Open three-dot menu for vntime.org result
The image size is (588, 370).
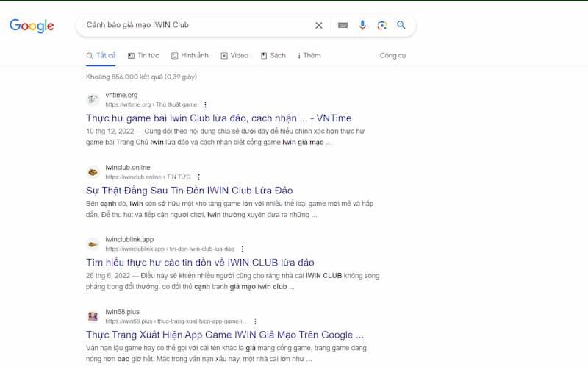click(205, 104)
